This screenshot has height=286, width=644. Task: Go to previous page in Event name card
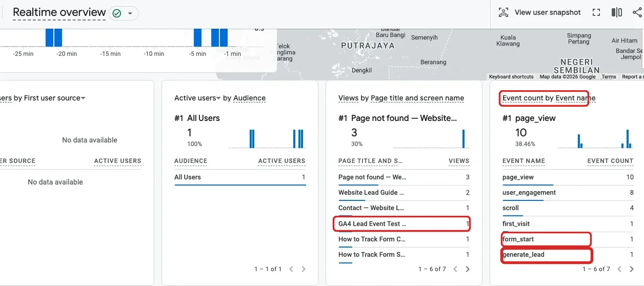point(619,269)
